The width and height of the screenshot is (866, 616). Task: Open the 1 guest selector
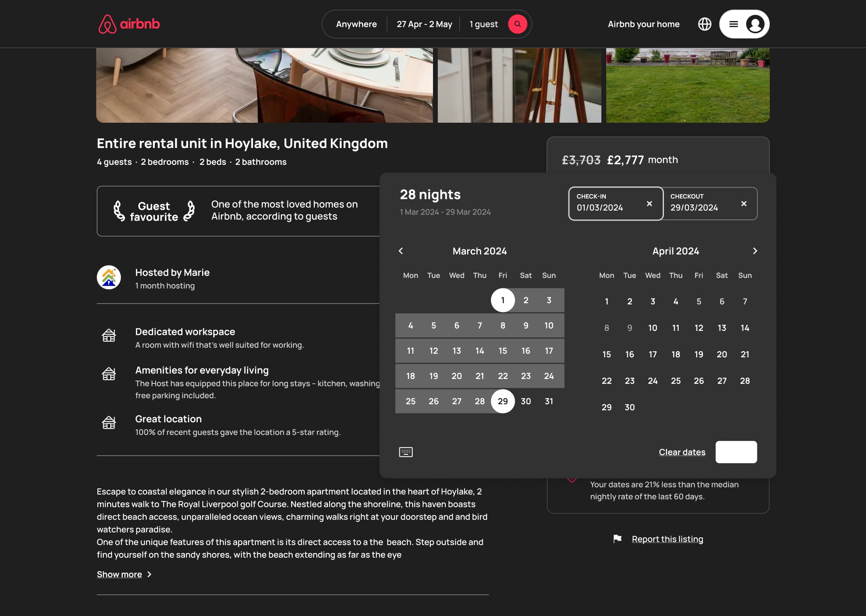click(484, 24)
